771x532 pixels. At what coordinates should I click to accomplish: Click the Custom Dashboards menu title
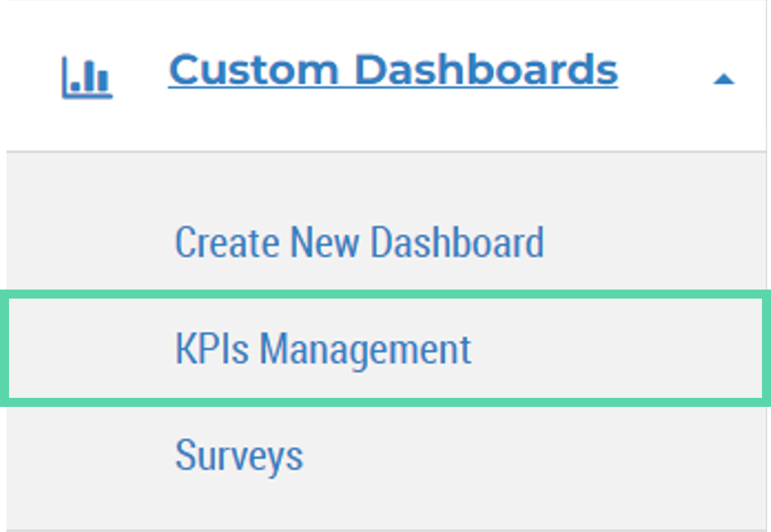pos(393,70)
